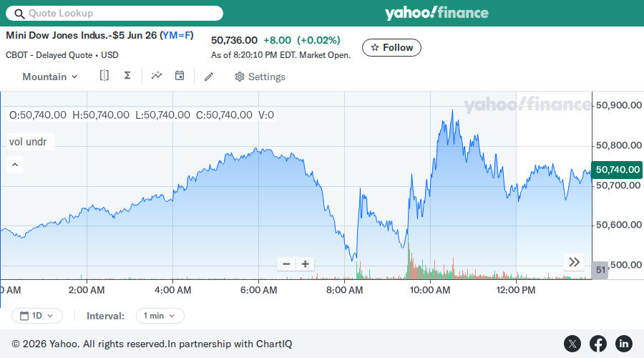Jump to latest with double-arrow button
Image resolution: width=644 pixels, height=358 pixels.
pos(574,262)
